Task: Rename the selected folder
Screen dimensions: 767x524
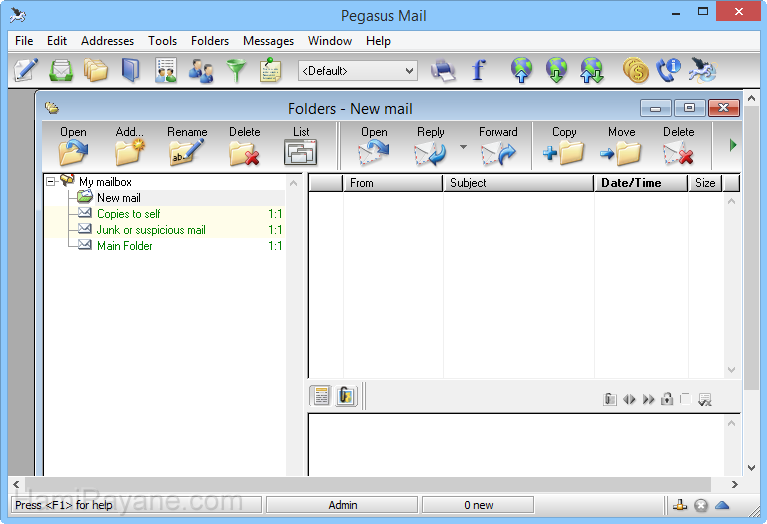Action: pos(187,146)
